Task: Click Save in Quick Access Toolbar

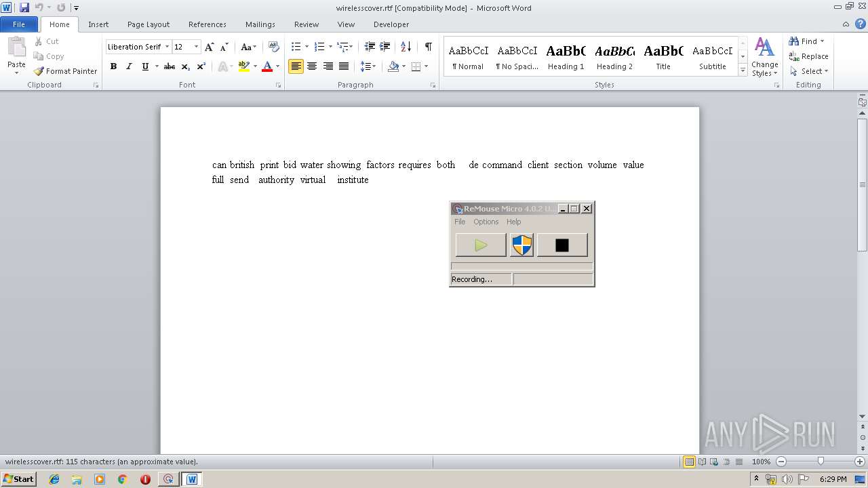Action: click(x=24, y=7)
